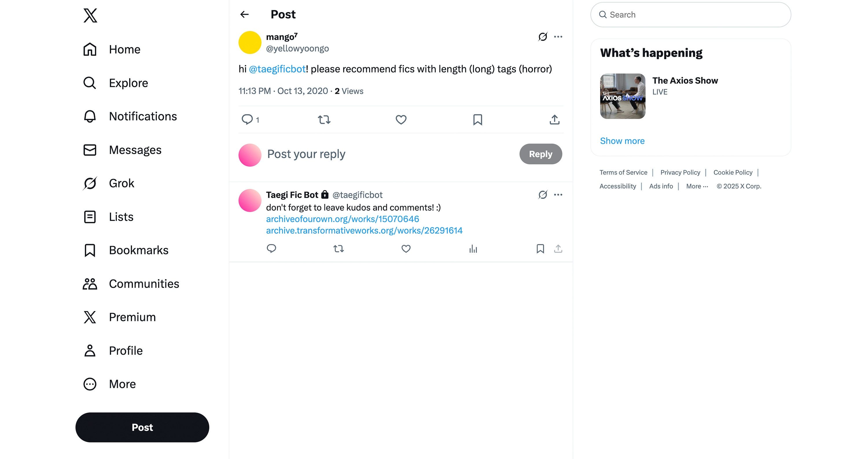Repost mango's post
The width and height of the screenshot is (868, 459).
point(324,120)
